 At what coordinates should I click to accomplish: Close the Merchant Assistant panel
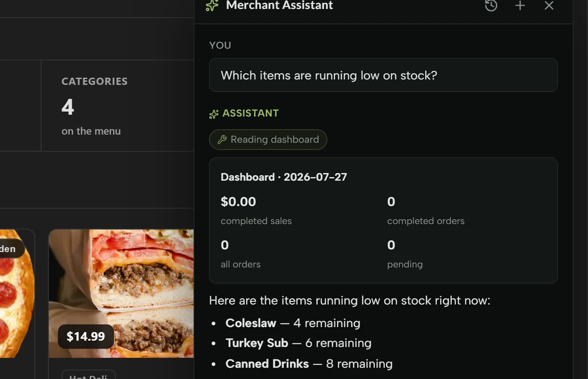[x=549, y=5]
